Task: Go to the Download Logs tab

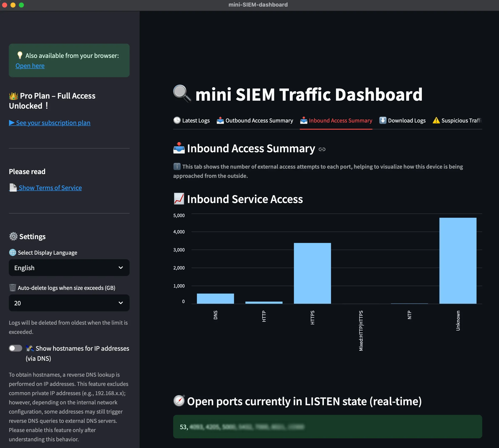Action: (x=402, y=120)
